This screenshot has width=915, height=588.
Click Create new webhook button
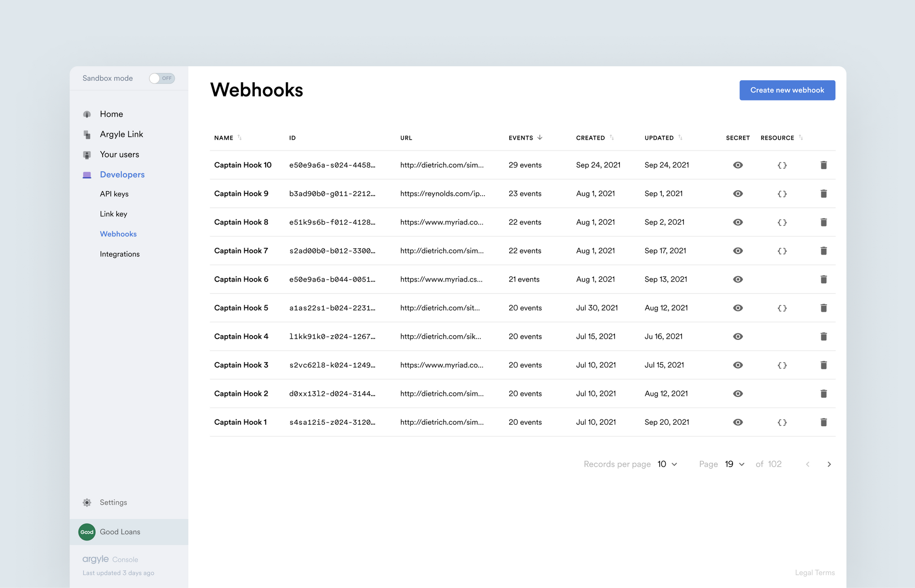pyautogui.click(x=787, y=90)
